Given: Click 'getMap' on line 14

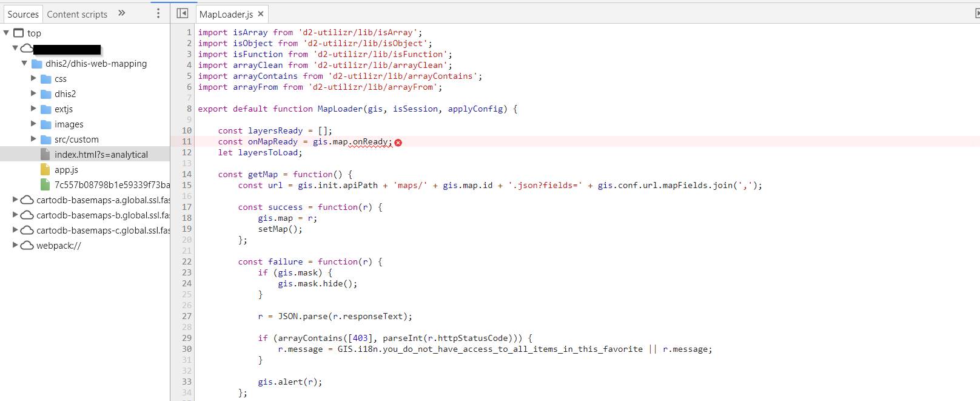Looking at the screenshot, I should [x=263, y=174].
